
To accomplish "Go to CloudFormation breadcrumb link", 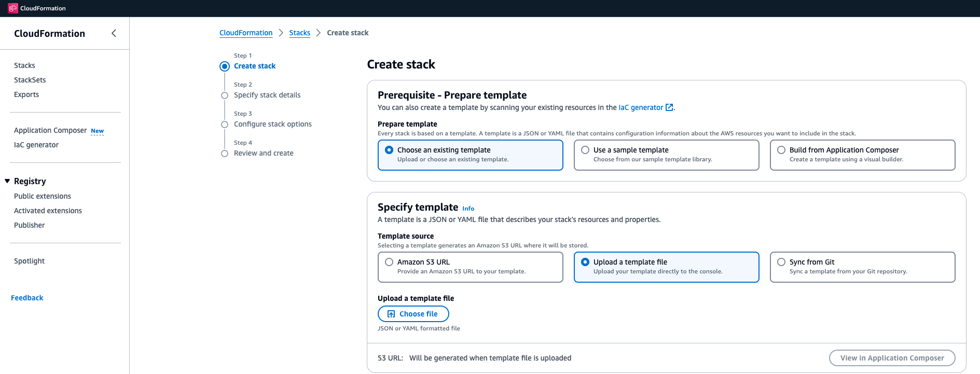I will (246, 33).
